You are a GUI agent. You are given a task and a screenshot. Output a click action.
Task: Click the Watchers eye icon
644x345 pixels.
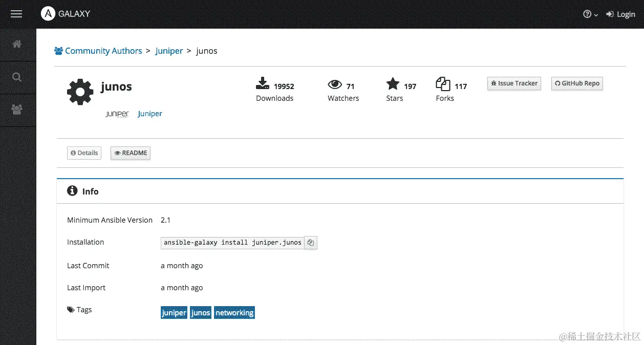[335, 84]
